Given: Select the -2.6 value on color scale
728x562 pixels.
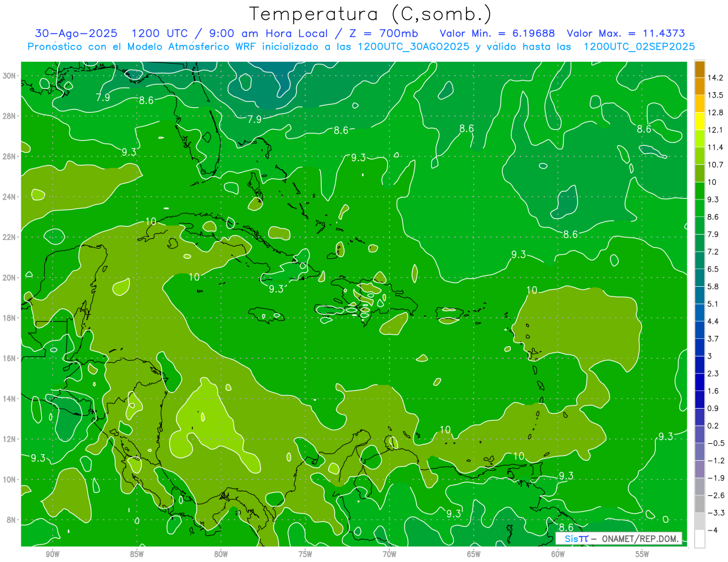Looking at the screenshot, I should click(715, 495).
